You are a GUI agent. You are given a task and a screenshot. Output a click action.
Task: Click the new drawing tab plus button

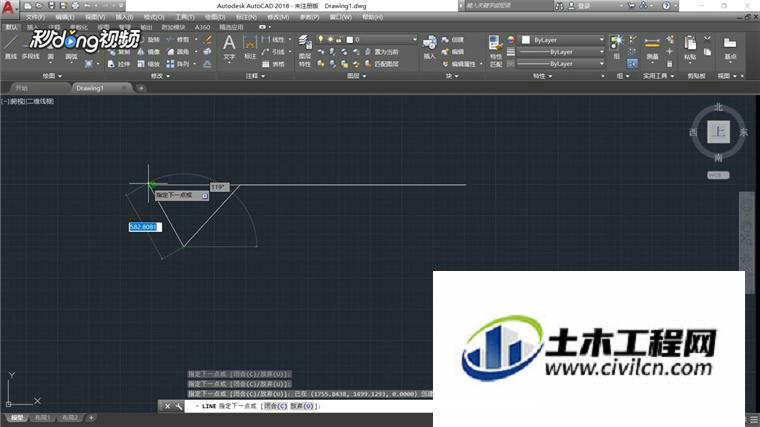click(x=141, y=88)
